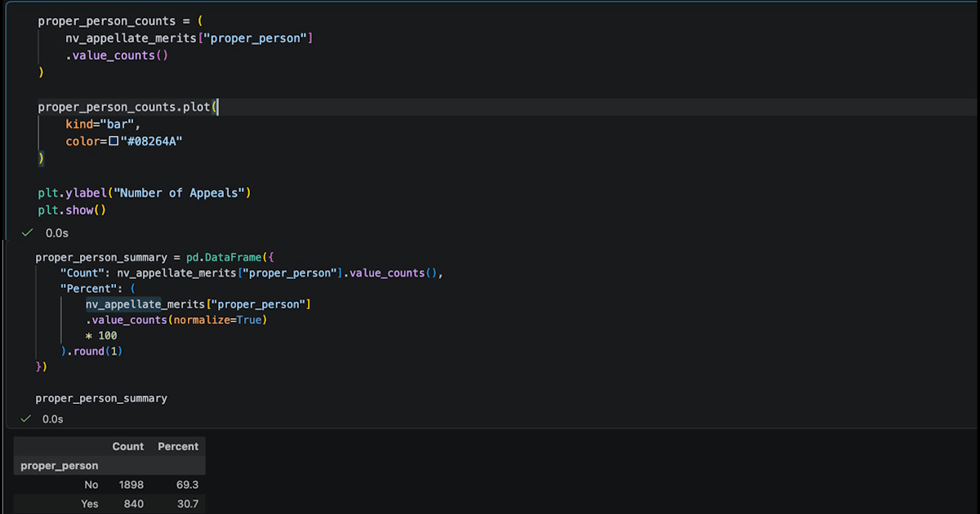This screenshot has height=514, width=980.
Task: Click the "Count": nv_appellate_merits line
Action: (x=252, y=273)
